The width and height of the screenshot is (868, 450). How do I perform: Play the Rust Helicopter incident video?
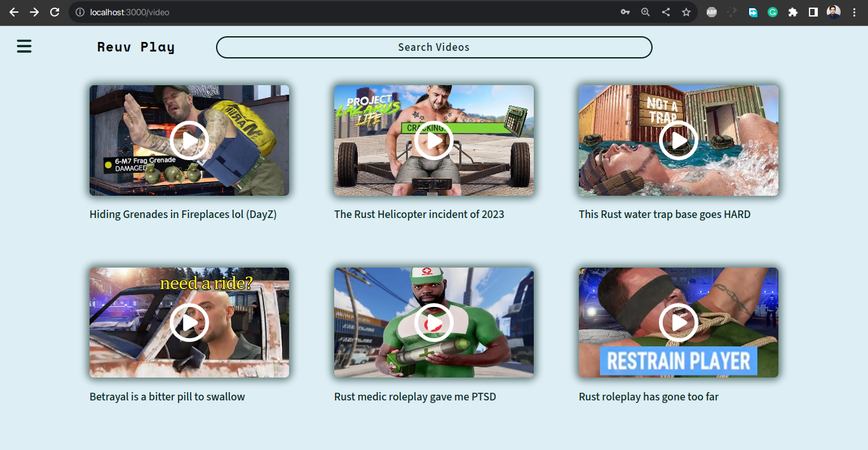(x=434, y=140)
